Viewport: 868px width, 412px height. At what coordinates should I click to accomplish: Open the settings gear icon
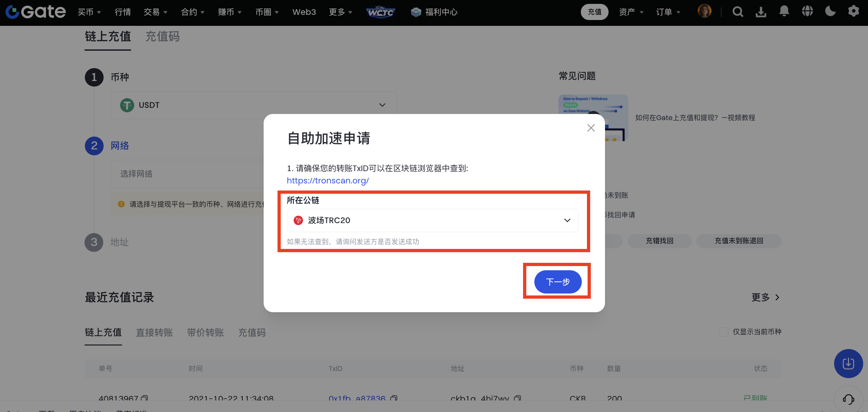[853, 12]
